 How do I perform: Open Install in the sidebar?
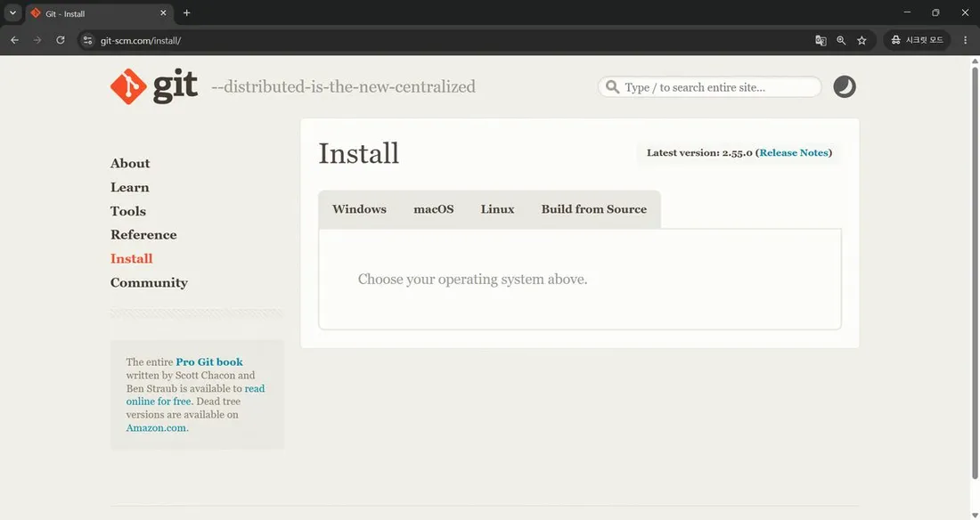(x=131, y=259)
